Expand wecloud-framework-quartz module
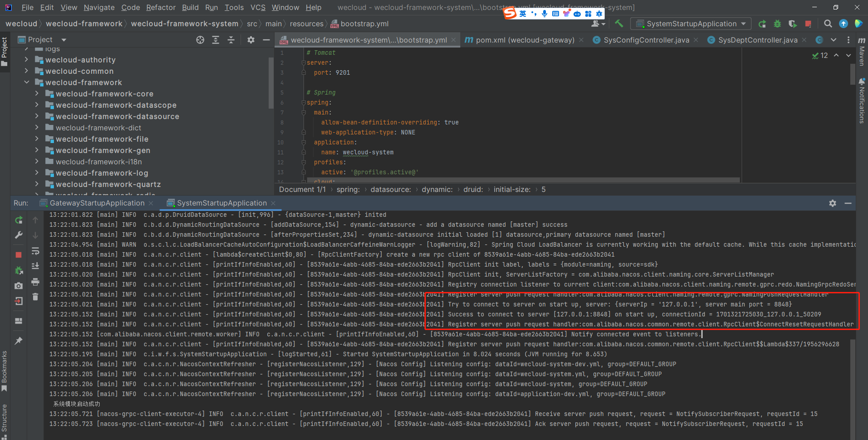The width and height of the screenshot is (868, 440). click(37, 184)
